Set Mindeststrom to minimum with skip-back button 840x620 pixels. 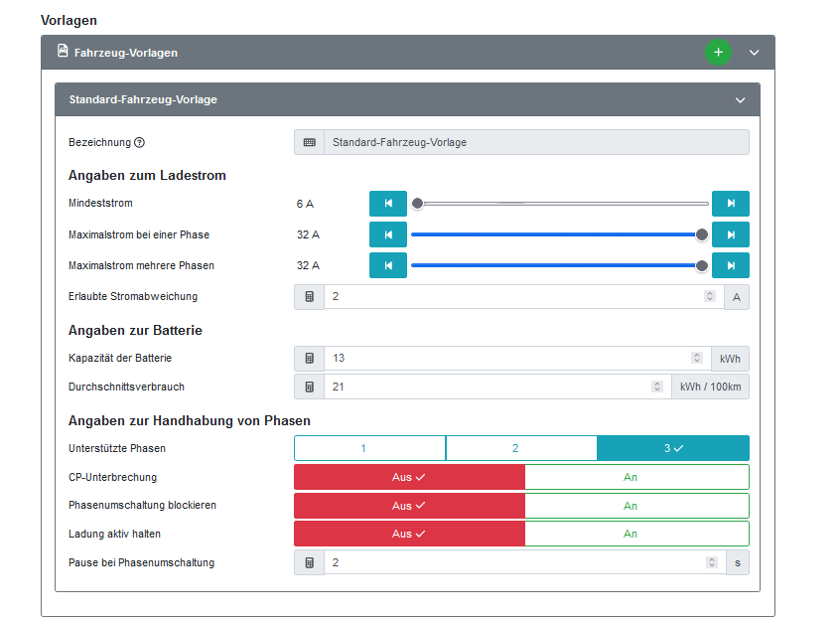(x=388, y=204)
